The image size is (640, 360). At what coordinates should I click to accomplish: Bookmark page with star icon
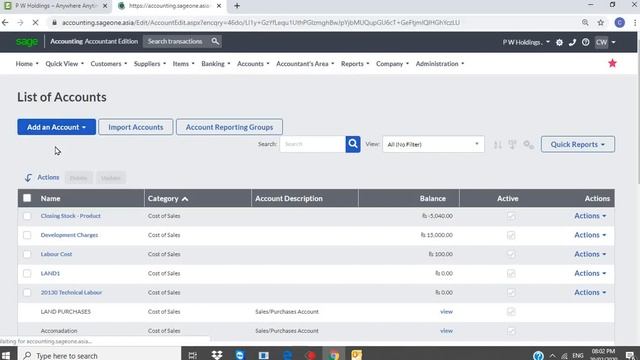[600, 23]
